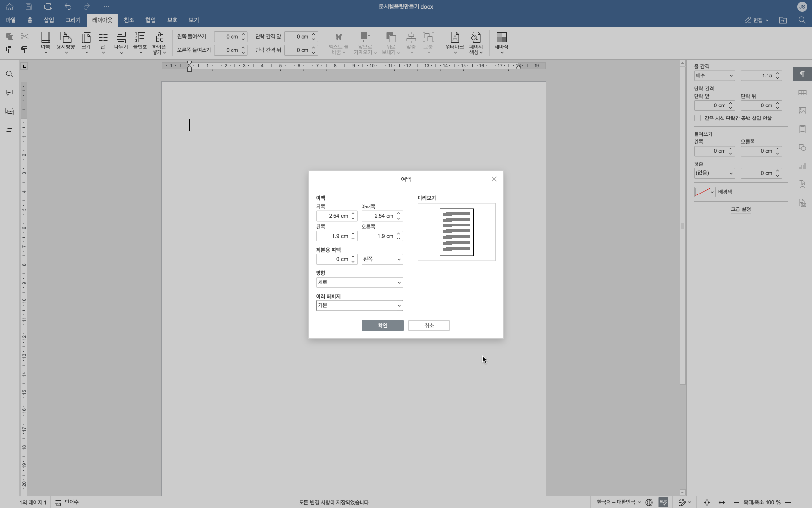Switch to the 그리기 tab
The width and height of the screenshot is (812, 508).
pyautogui.click(x=73, y=20)
